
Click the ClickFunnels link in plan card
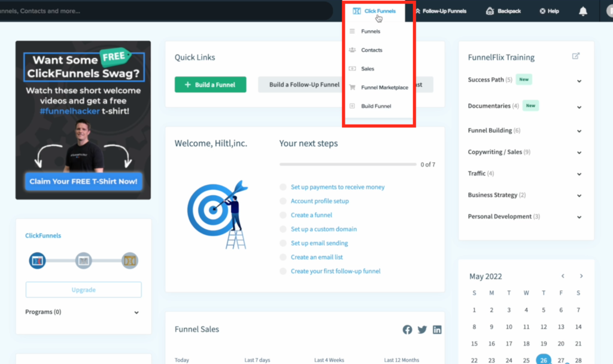pos(43,236)
